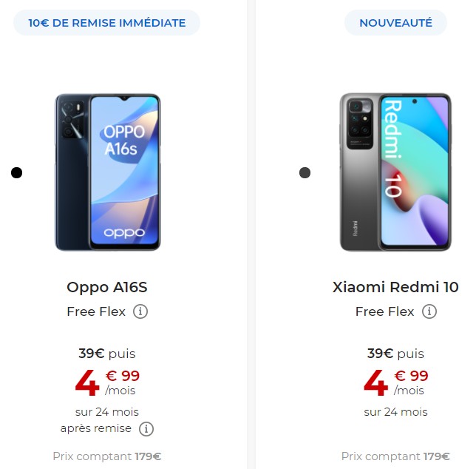Click 'sur 24 mois' text on Oppo card
The height and width of the screenshot is (469, 476).
click(x=107, y=412)
